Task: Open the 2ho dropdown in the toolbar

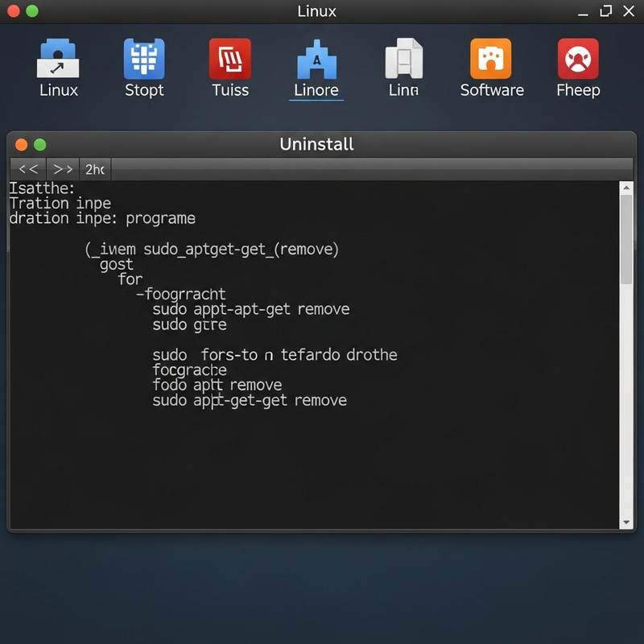Action: coord(93,169)
